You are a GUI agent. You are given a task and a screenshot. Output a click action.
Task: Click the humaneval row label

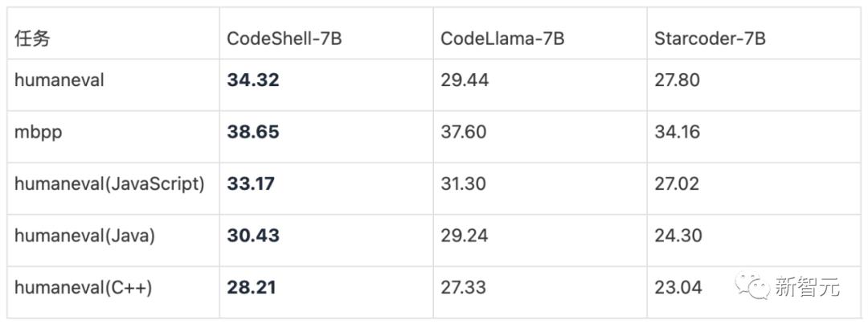59,80
